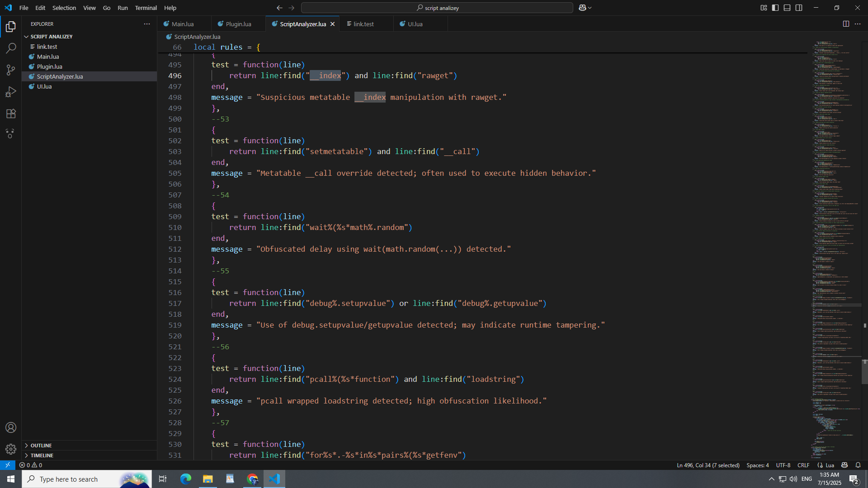868x488 pixels.
Task: Expand the TIMELINE section
Action: point(42,455)
